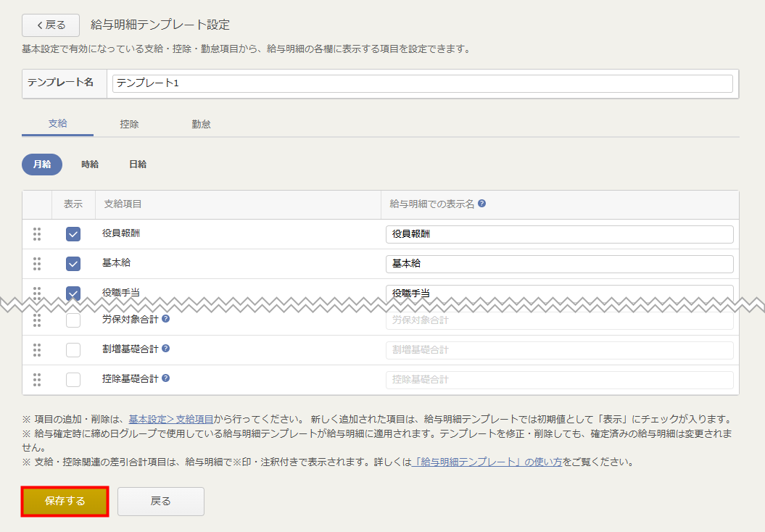Click help icon next to 給与明細での表示名
The height and width of the screenshot is (532, 765).
pyautogui.click(x=481, y=204)
